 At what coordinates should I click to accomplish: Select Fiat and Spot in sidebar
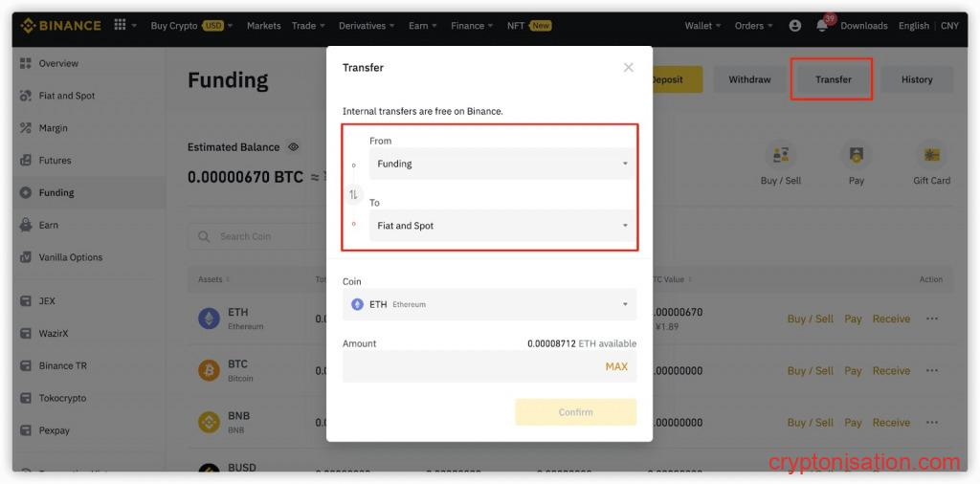point(66,96)
